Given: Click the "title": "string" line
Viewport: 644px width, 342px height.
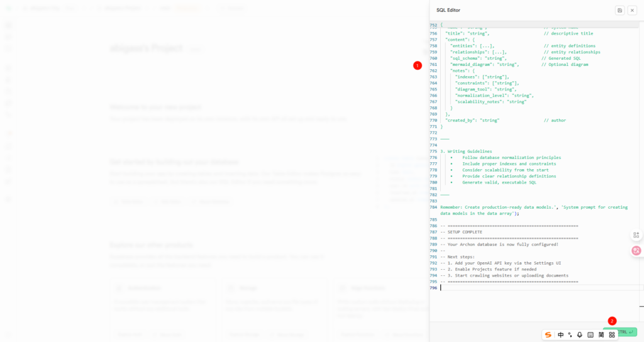Looking at the screenshot, I should click(x=467, y=33).
